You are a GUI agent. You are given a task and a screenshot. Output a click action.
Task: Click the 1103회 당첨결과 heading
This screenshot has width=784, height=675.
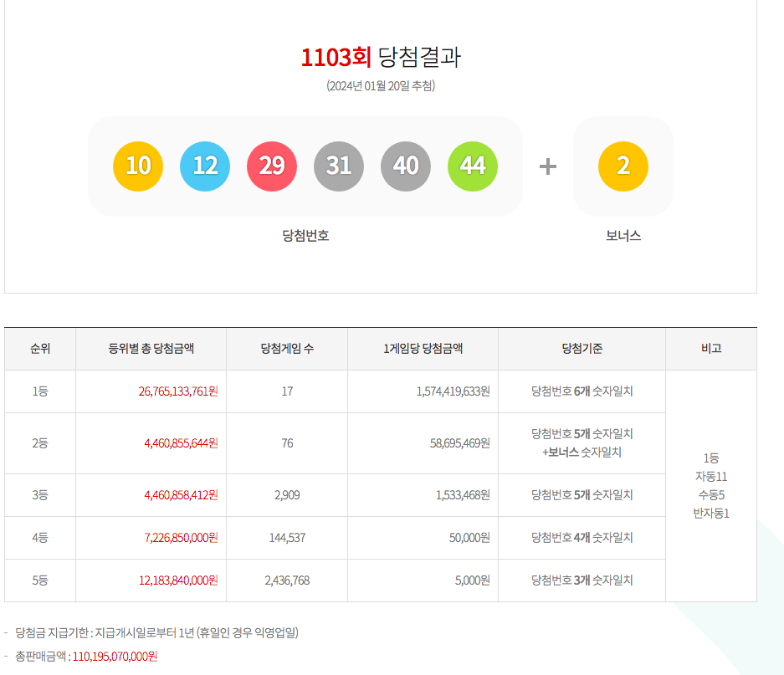coord(381,57)
